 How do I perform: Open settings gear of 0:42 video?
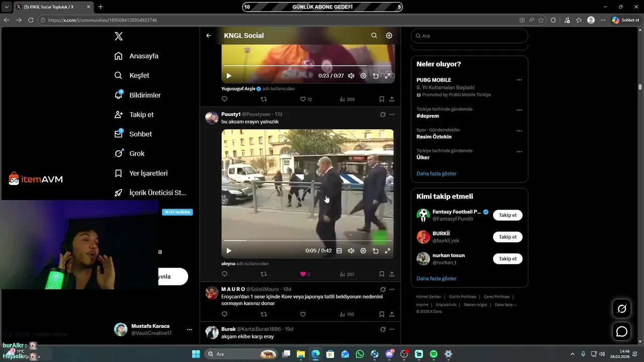pos(363,251)
